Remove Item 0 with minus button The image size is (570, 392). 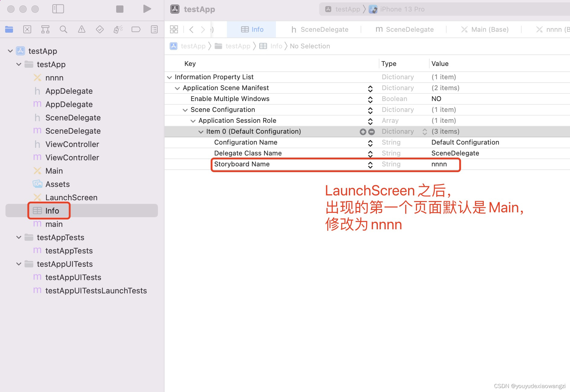coord(372,132)
